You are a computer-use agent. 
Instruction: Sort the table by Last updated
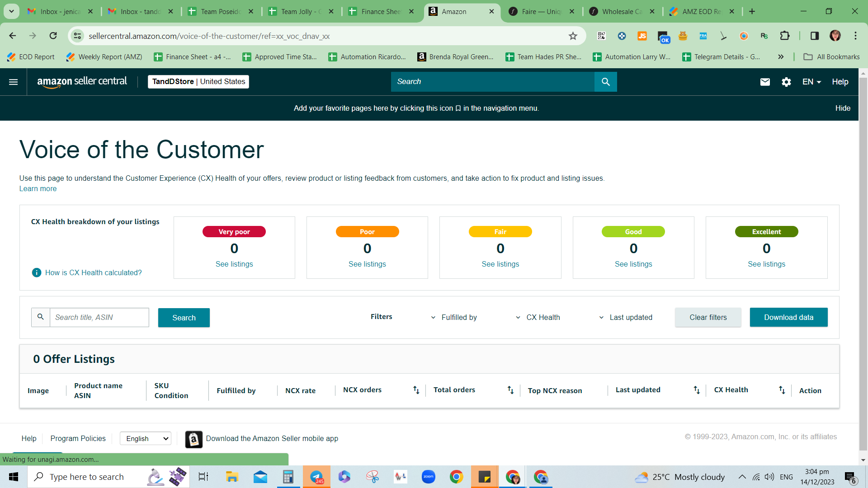(x=697, y=390)
